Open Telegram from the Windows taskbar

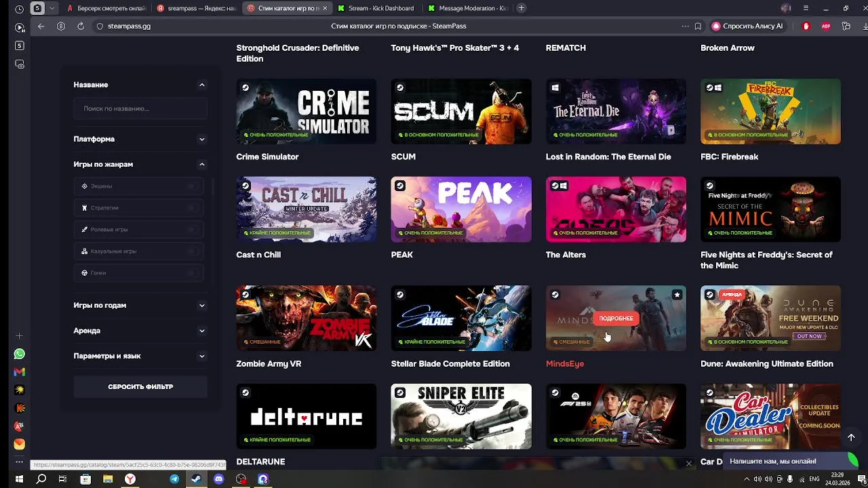pos(174,479)
